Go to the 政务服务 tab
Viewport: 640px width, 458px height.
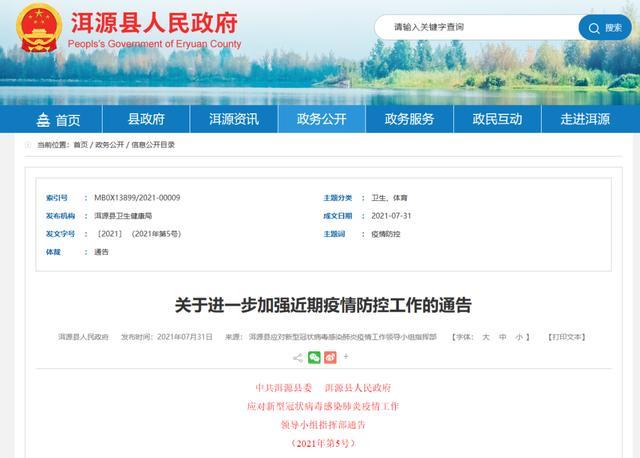[x=409, y=119]
